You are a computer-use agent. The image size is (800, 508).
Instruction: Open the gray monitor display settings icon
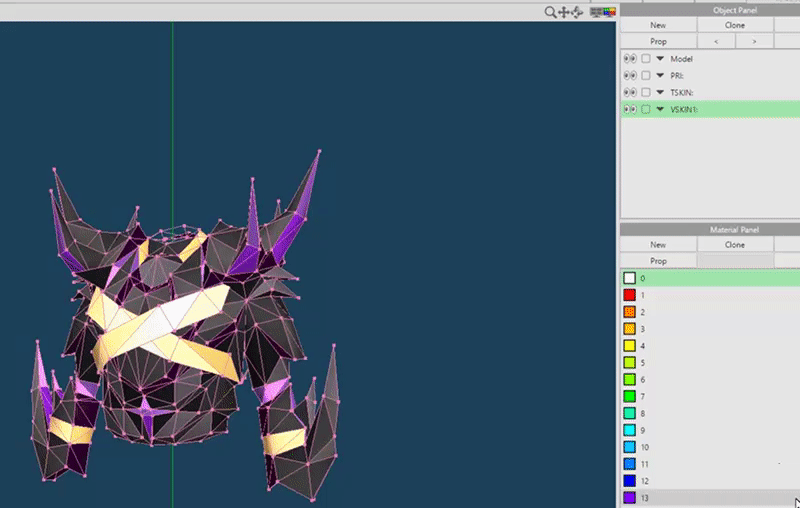595,12
